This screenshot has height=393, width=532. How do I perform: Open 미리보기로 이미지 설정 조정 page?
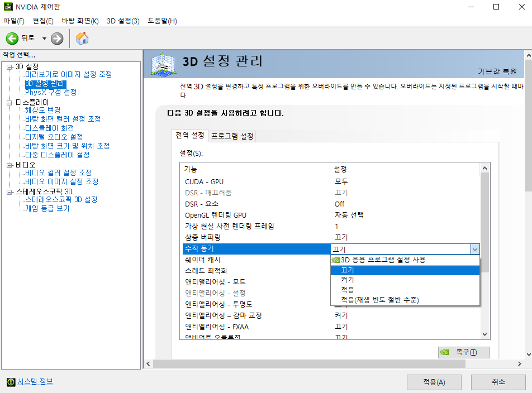pos(69,75)
